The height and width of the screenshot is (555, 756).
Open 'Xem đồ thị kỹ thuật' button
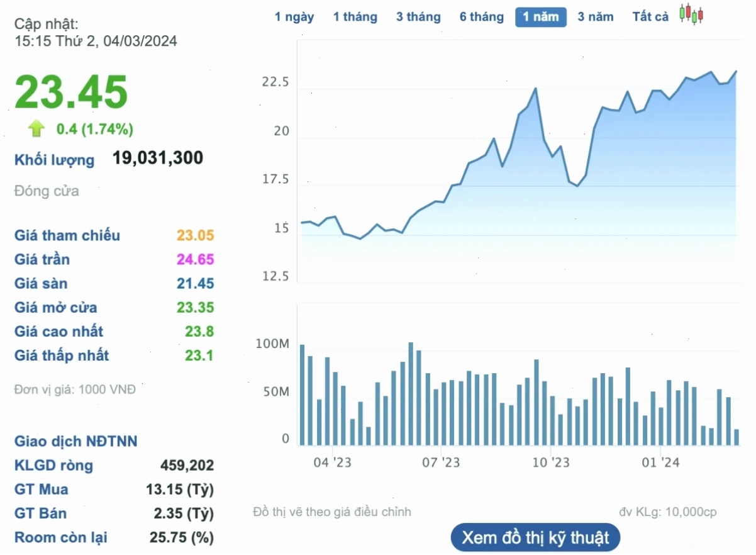pyautogui.click(x=535, y=538)
